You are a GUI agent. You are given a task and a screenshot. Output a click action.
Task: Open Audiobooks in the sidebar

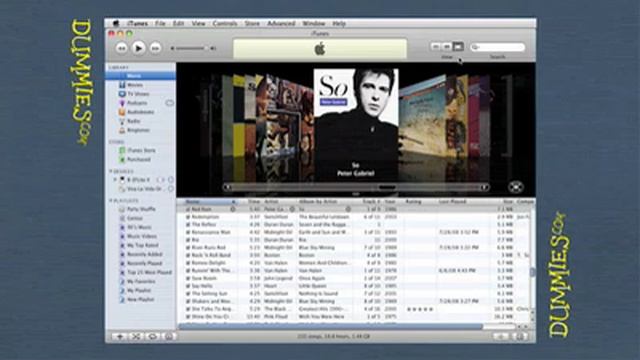(x=140, y=112)
